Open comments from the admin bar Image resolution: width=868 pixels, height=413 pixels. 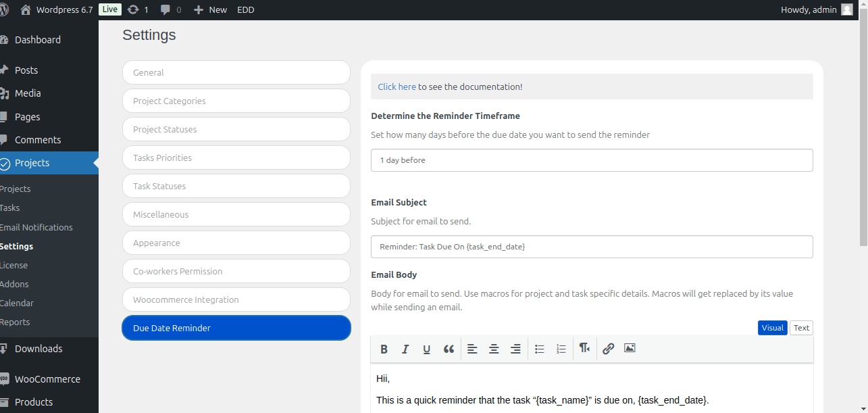171,9
